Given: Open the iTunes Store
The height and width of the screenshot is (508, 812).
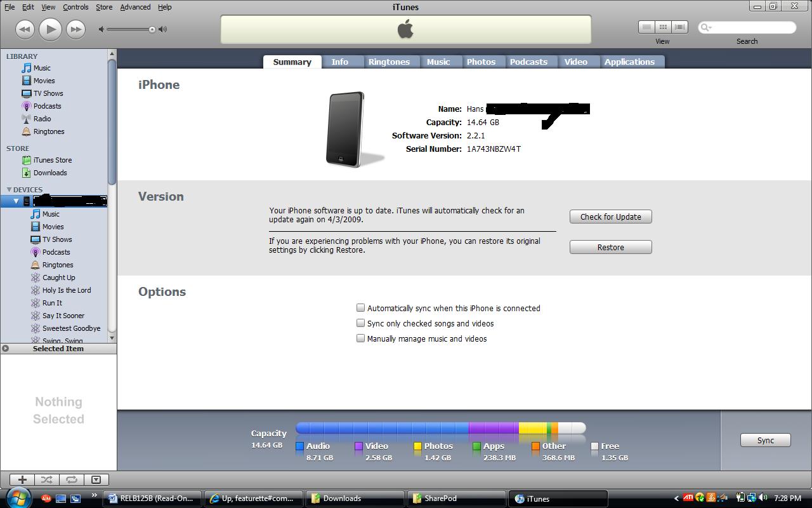Looking at the screenshot, I should coord(52,160).
